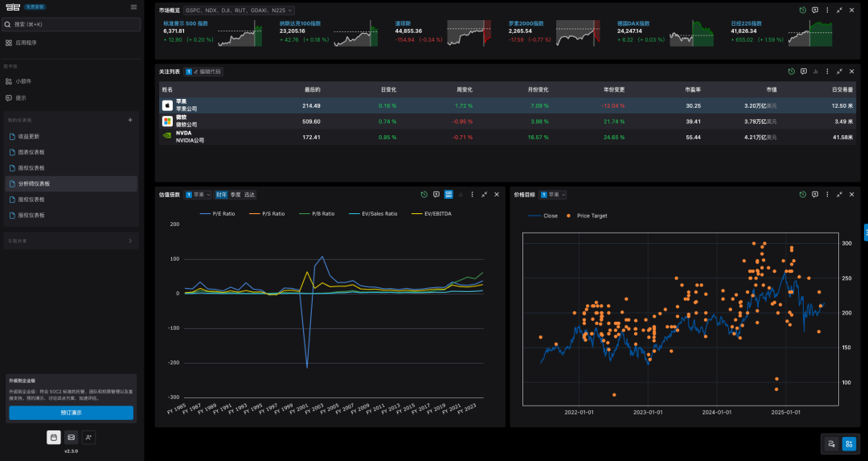The image size is (868, 461).
Task: Collapse the sidebar with the hamburger icon
Action: point(133,7)
